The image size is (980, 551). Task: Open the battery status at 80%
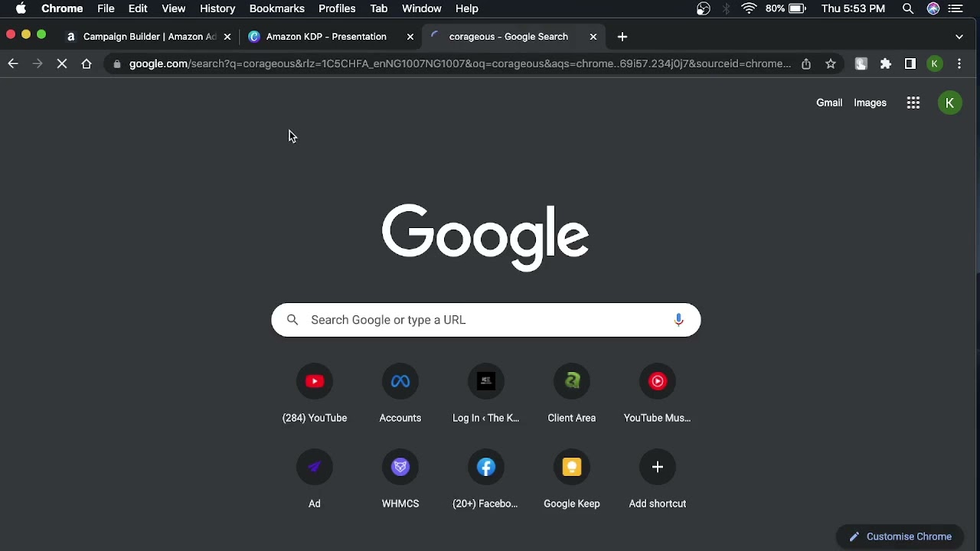click(786, 8)
